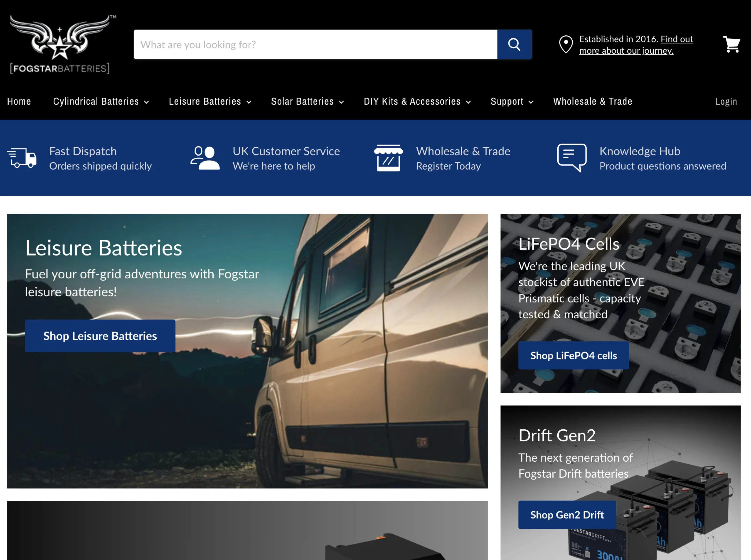Click the UK Customer Service people icon

[x=205, y=158]
